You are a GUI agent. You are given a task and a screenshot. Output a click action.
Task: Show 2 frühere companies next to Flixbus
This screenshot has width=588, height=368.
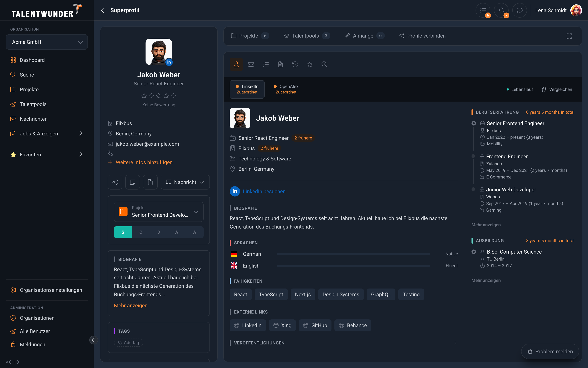(x=269, y=148)
